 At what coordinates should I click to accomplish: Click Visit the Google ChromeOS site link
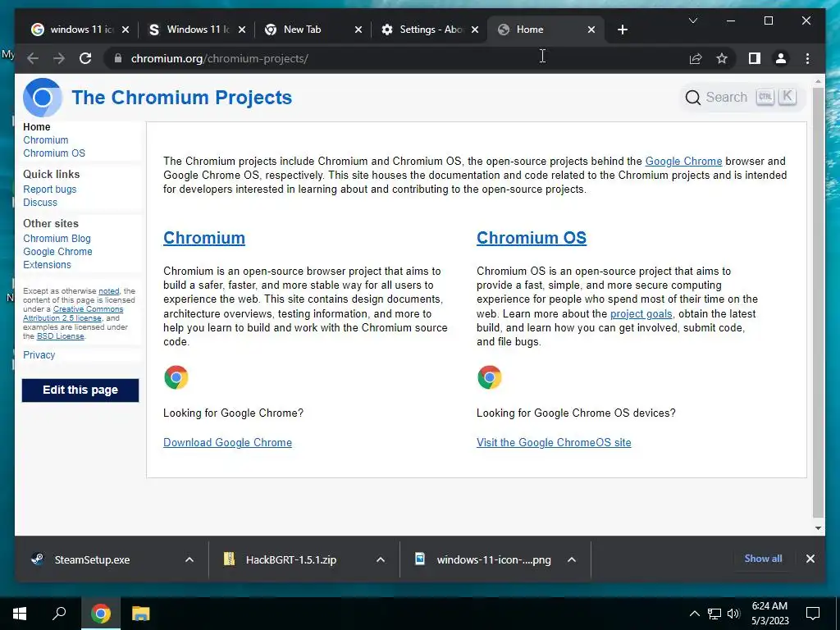click(x=554, y=442)
